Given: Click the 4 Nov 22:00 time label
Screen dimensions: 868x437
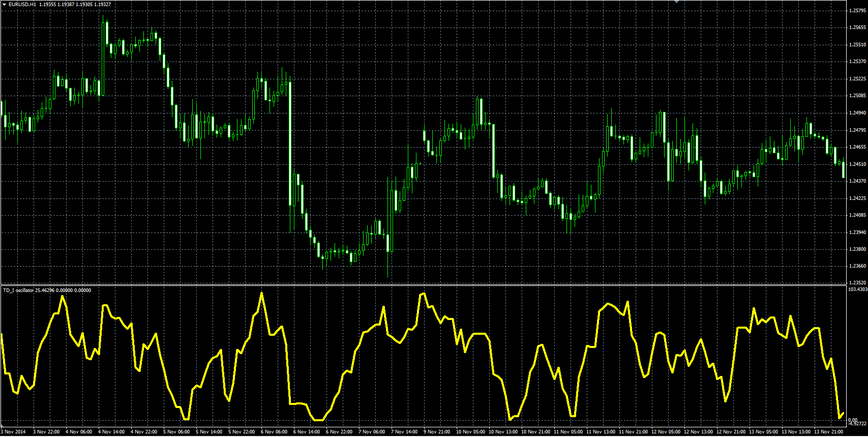Looking at the screenshot, I should pyautogui.click(x=144, y=432).
